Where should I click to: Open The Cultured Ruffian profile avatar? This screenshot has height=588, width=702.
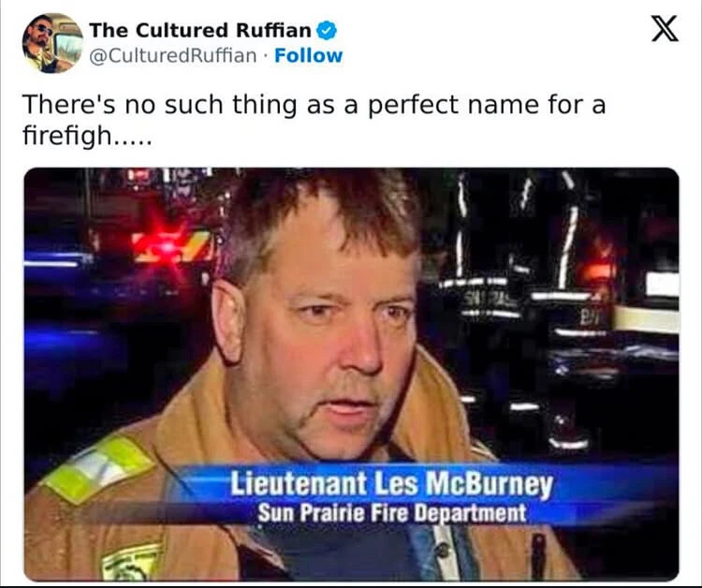coord(52,43)
